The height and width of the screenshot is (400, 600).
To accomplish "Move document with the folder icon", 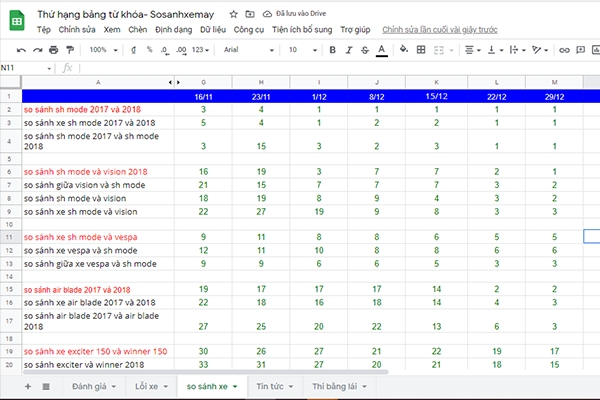I will [x=250, y=14].
